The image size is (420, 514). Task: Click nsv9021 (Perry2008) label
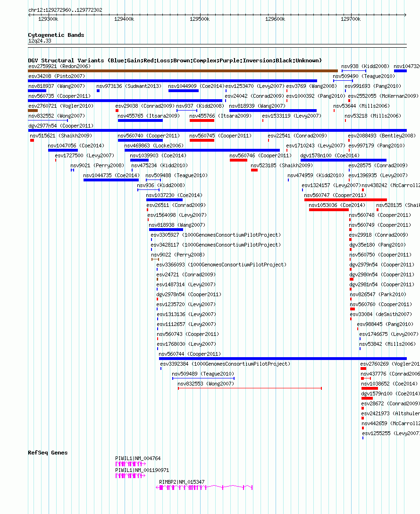coord(97,165)
